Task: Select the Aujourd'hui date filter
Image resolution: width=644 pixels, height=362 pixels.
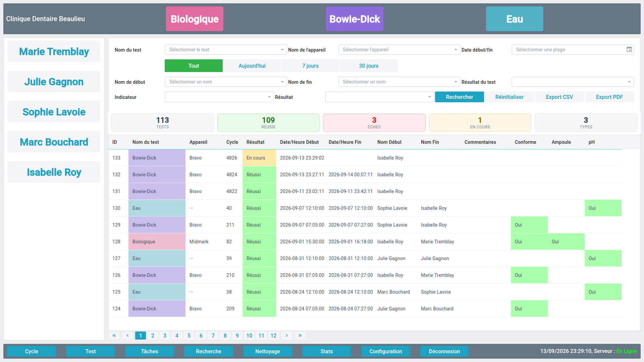Action: pyautogui.click(x=252, y=66)
